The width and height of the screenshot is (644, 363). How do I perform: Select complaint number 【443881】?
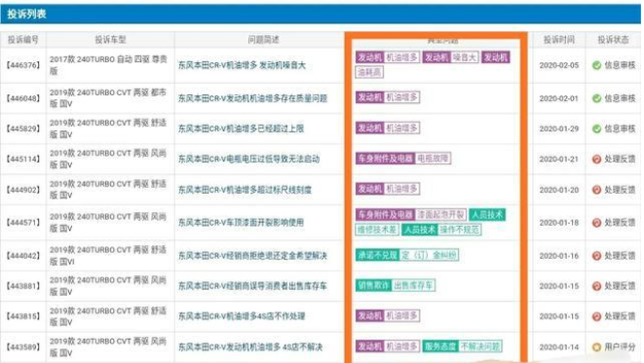click(23, 286)
